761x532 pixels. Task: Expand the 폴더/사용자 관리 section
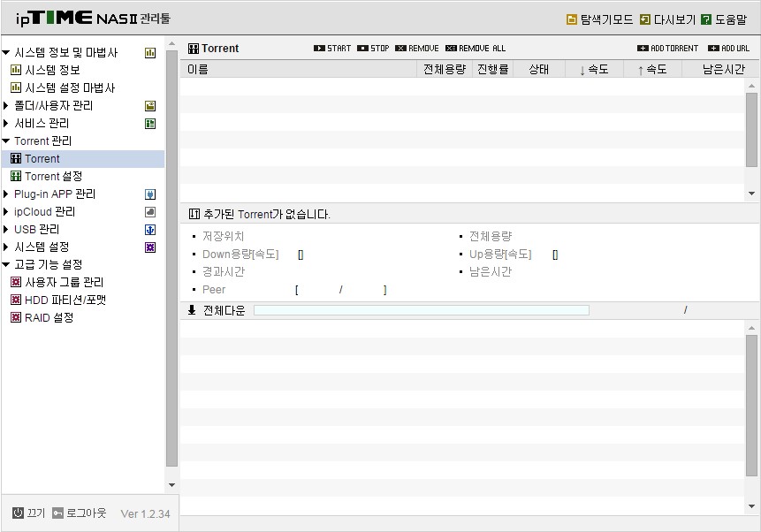point(6,105)
